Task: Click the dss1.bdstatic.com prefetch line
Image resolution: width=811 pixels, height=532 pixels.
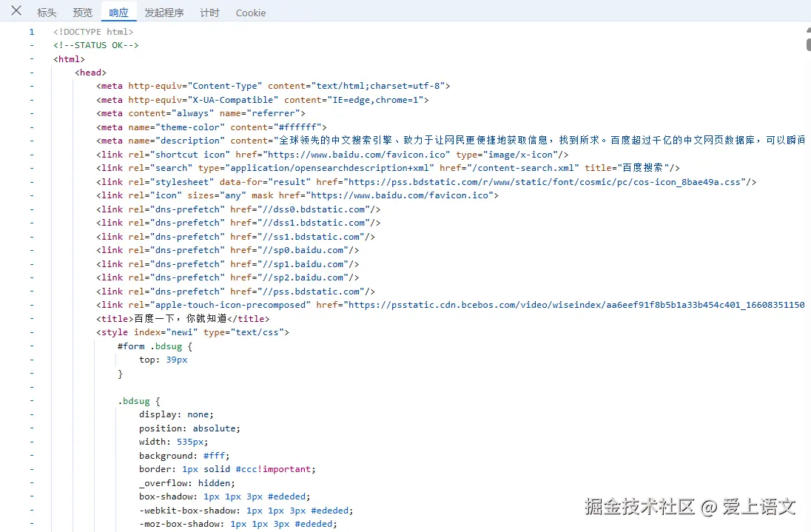Action: point(238,223)
